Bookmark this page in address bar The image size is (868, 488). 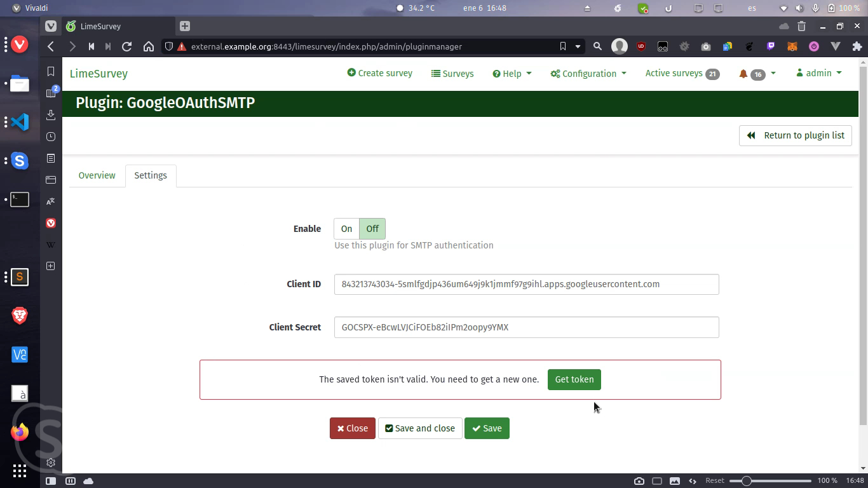(x=563, y=46)
